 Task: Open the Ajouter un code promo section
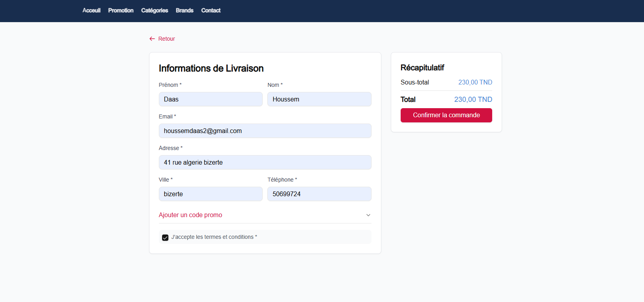point(190,215)
